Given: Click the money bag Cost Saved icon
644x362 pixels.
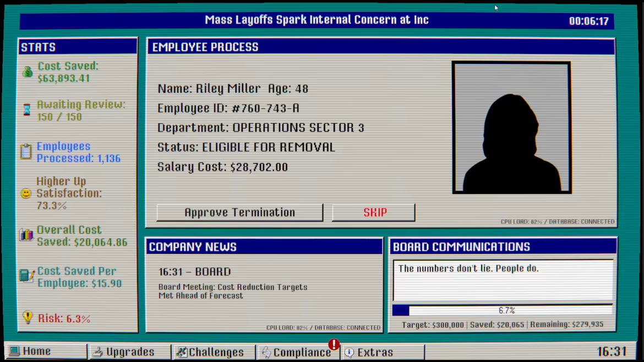Looking at the screenshot, I should tap(28, 72).
